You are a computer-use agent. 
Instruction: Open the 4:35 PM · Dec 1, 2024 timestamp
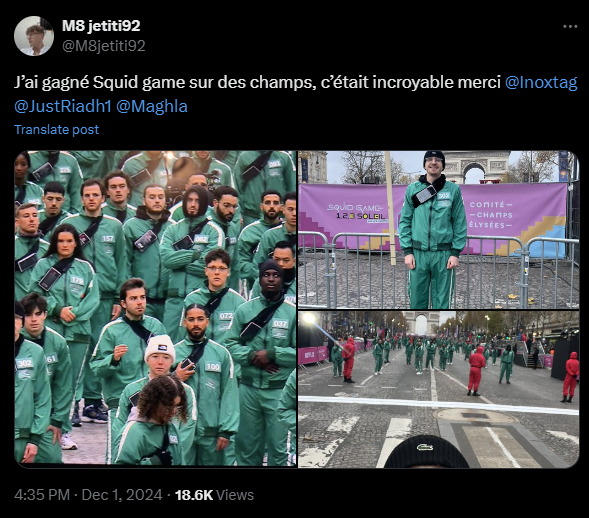[x=88, y=495]
